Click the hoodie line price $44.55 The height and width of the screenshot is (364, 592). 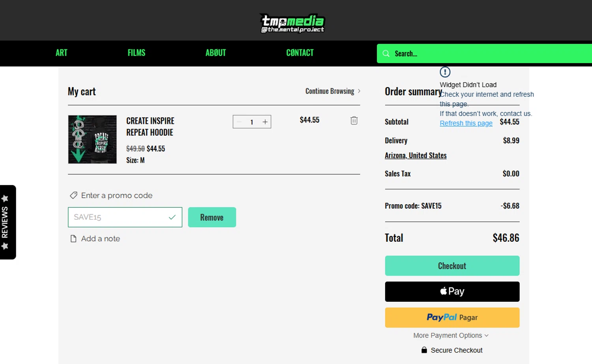click(x=309, y=120)
